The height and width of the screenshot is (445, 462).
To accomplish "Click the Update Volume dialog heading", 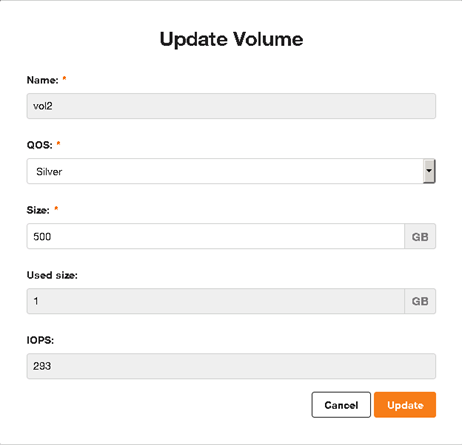I will (x=231, y=39).
